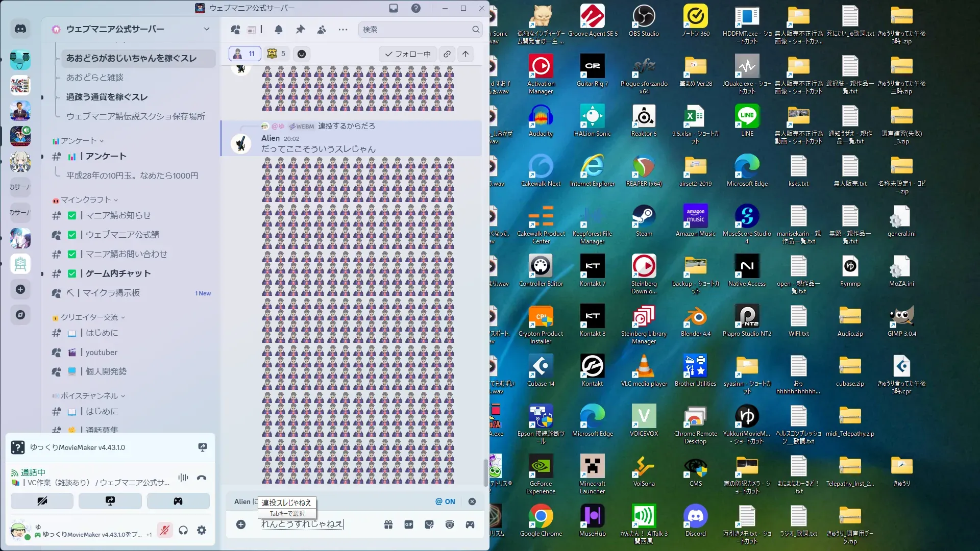
Task: Copy link to this forum post
Action: 447,54
